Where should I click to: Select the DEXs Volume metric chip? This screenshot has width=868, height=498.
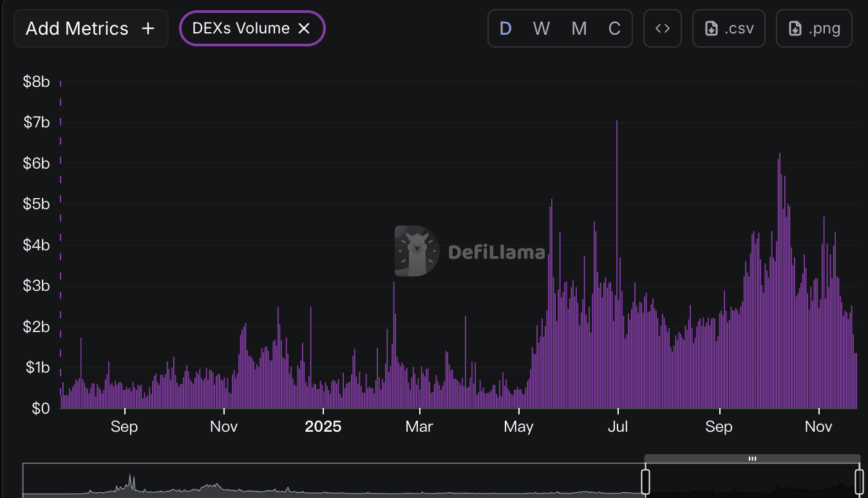[252, 28]
